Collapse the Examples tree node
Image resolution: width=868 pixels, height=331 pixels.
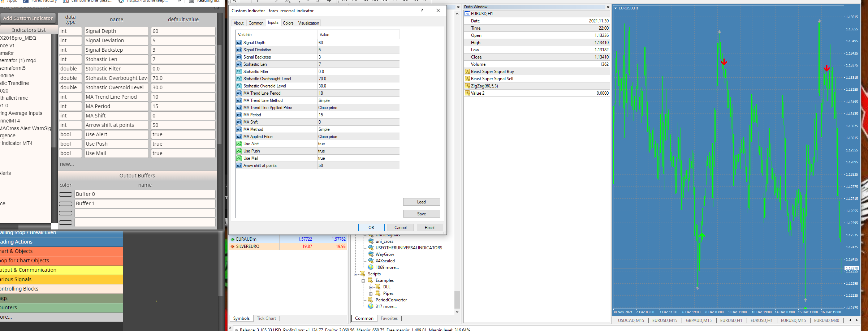[363, 280]
